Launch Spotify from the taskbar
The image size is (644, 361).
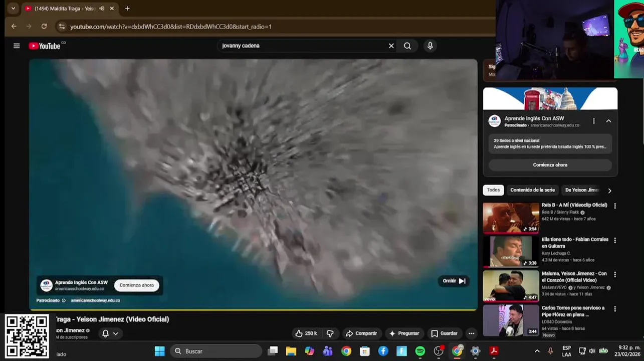(x=420, y=351)
